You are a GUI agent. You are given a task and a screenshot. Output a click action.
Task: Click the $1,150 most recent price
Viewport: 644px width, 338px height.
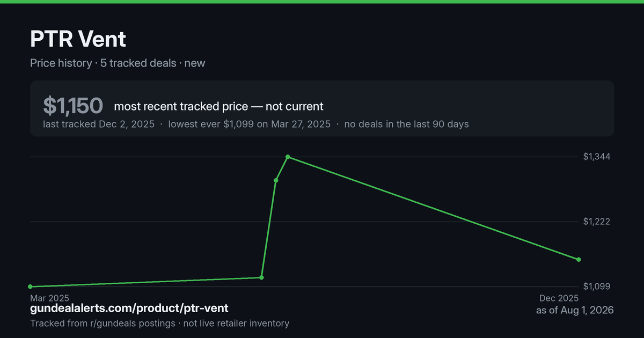click(x=74, y=106)
